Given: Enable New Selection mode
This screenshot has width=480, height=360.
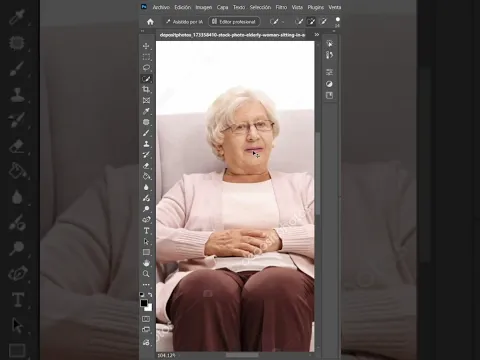Looking at the screenshot, I should (299, 22).
